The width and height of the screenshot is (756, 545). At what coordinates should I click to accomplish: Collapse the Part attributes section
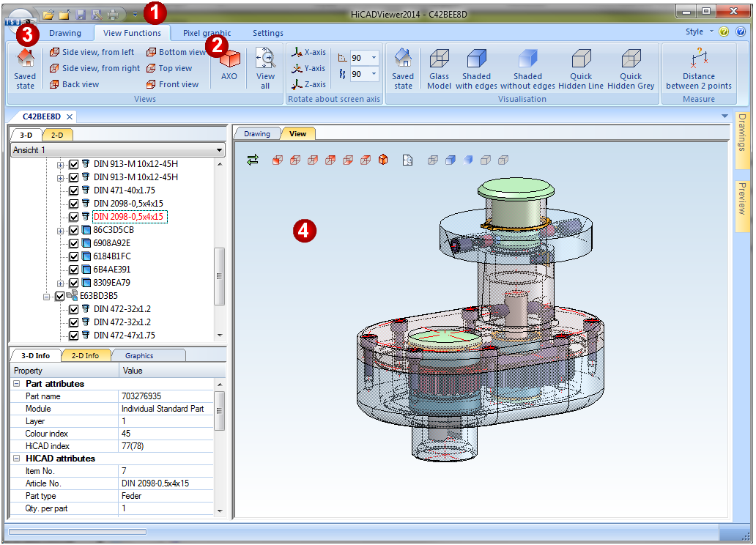pos(16,384)
